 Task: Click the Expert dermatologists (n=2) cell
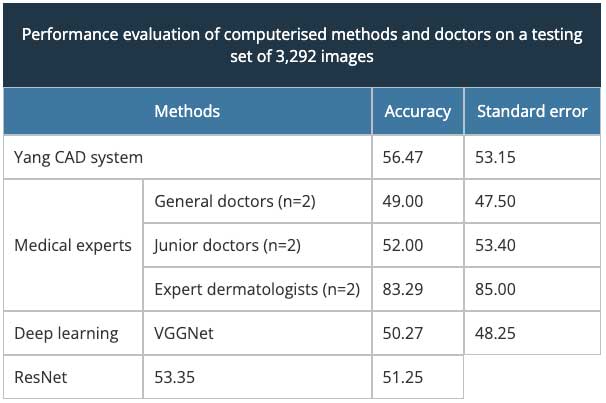pyautogui.click(x=257, y=289)
